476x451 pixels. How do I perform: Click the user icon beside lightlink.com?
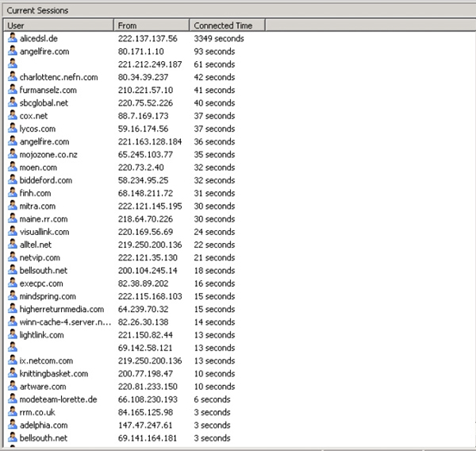click(x=13, y=334)
